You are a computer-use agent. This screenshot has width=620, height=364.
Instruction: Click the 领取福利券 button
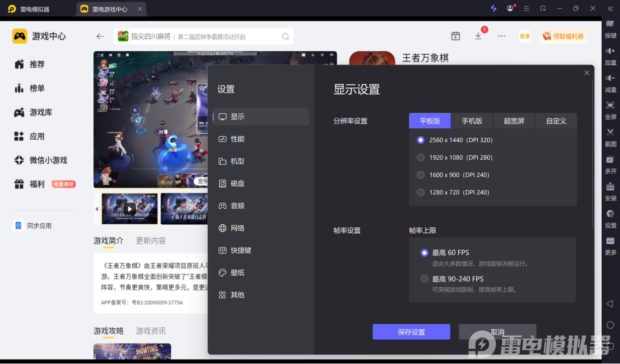pyautogui.click(x=563, y=36)
